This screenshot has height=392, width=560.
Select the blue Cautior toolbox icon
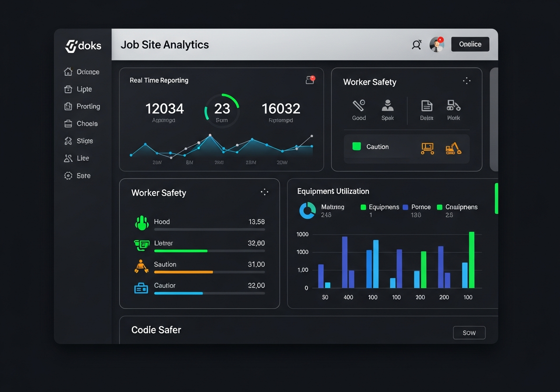pos(141,288)
